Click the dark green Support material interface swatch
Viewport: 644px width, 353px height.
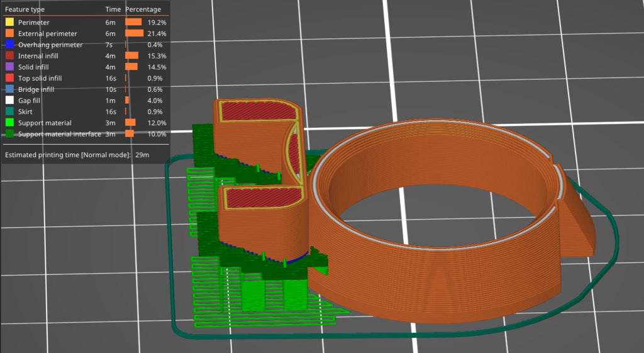click(x=9, y=133)
